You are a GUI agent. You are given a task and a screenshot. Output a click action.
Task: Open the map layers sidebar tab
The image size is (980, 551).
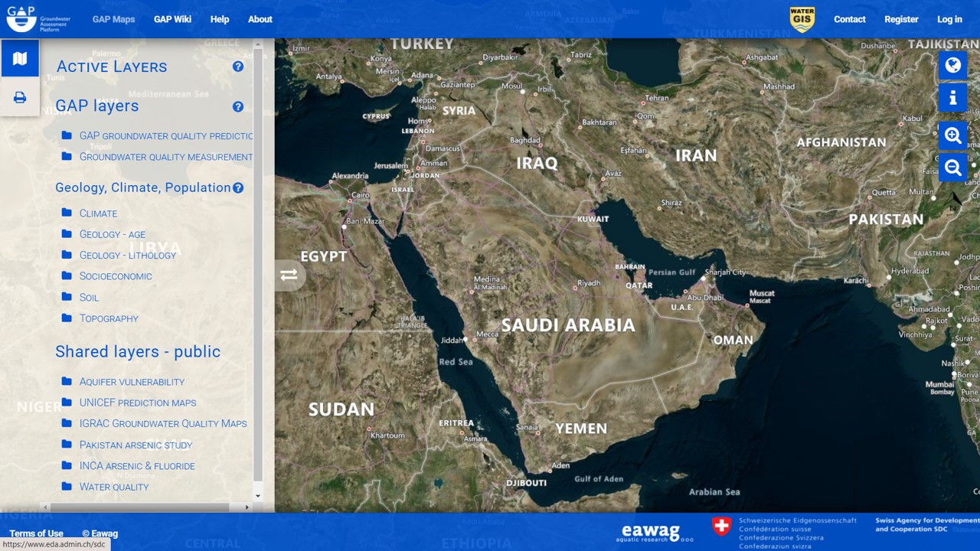[x=20, y=58]
